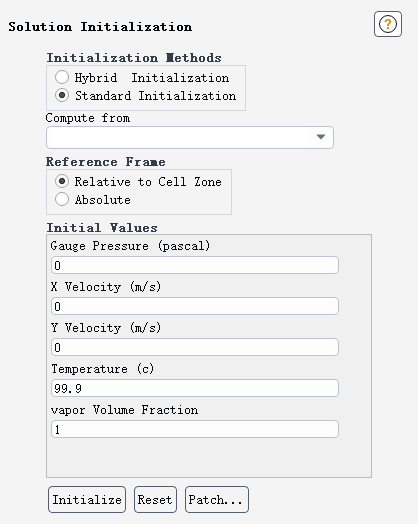Choose Relative to Cell Zone option

(x=62, y=181)
